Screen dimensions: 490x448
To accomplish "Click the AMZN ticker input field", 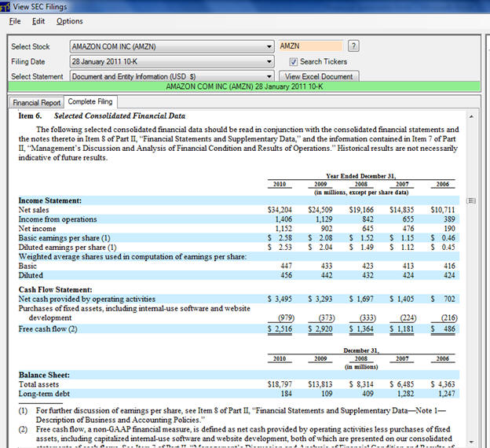I will point(311,46).
